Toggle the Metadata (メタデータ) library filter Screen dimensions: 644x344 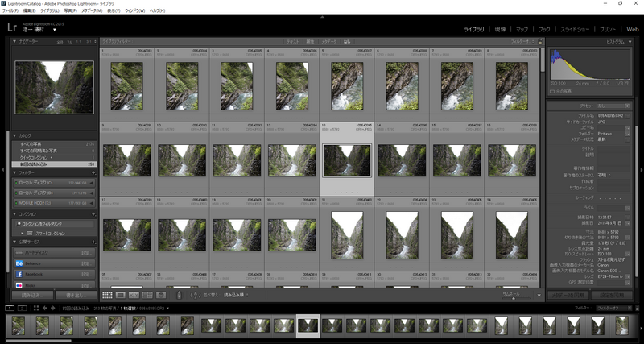tap(328, 42)
